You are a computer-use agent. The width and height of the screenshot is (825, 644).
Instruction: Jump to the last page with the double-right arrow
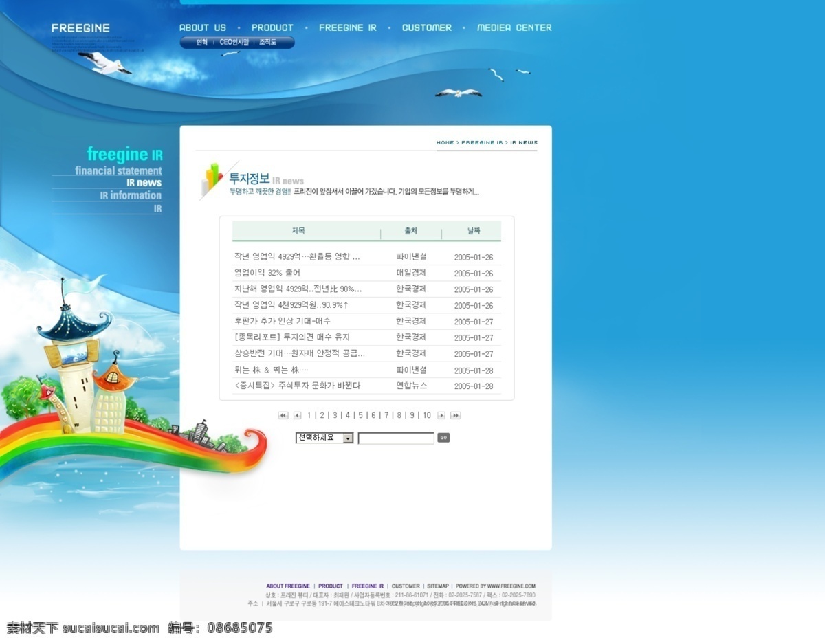455,415
